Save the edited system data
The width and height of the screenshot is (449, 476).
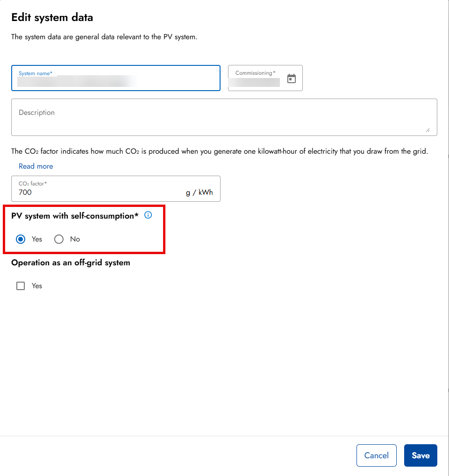tap(420, 455)
